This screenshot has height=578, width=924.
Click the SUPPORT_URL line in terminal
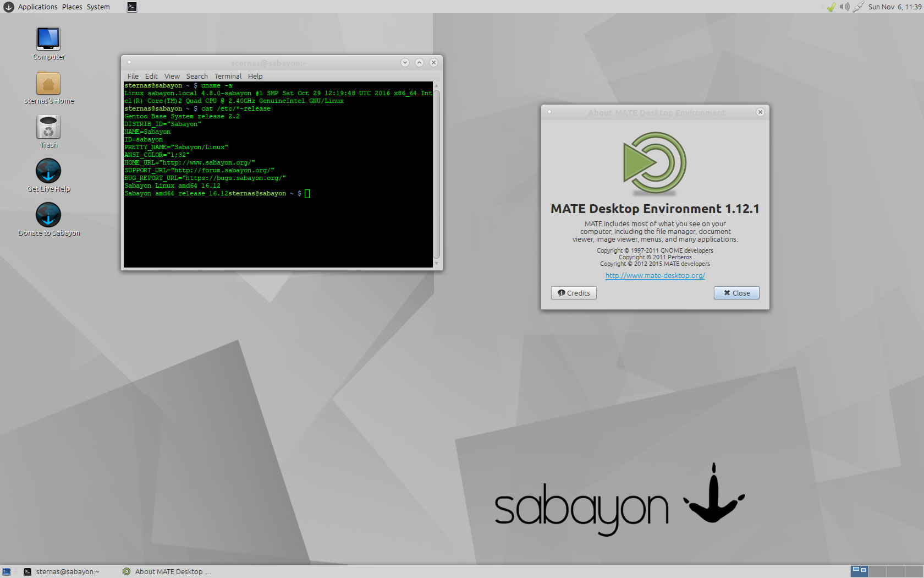199,171
